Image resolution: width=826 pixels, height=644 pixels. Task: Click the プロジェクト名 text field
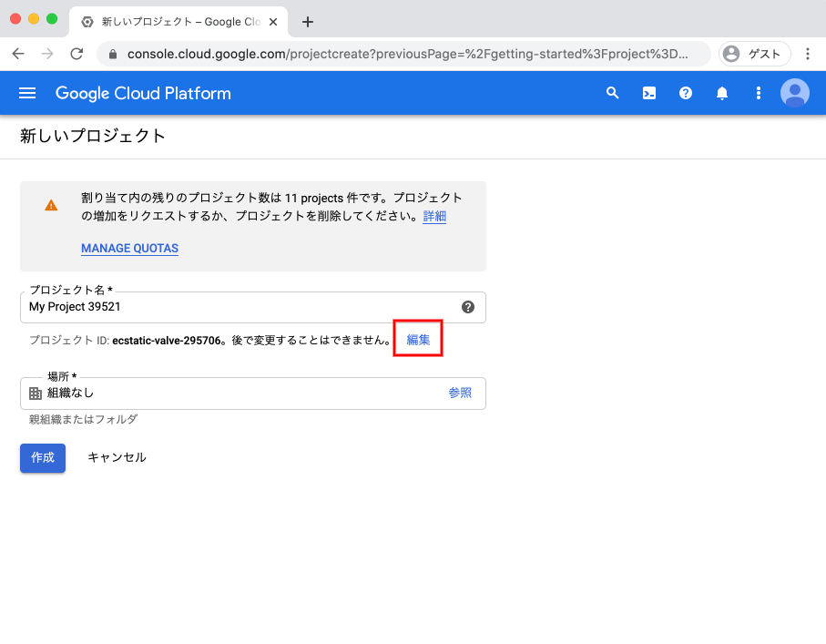(253, 307)
